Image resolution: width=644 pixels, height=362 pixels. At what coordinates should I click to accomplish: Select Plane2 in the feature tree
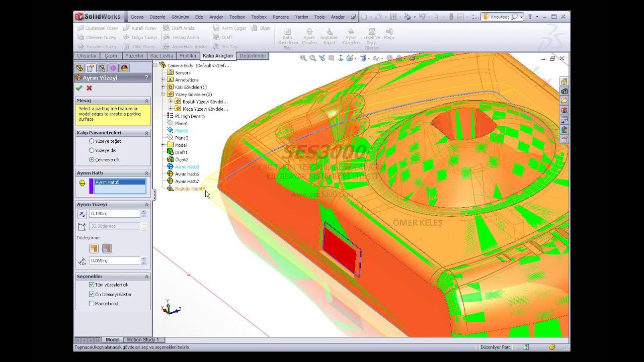point(182,131)
